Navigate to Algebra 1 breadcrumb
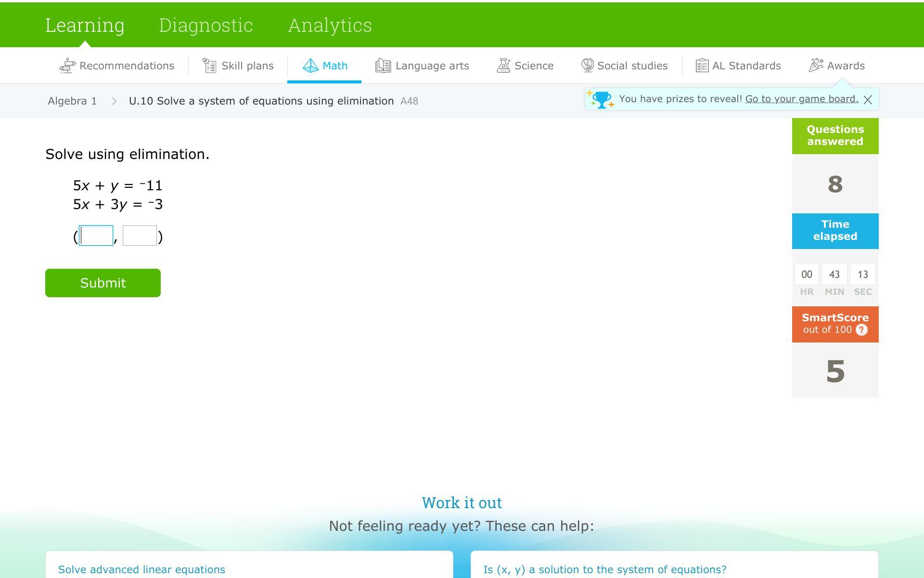Image resolution: width=924 pixels, height=578 pixels. tap(72, 101)
